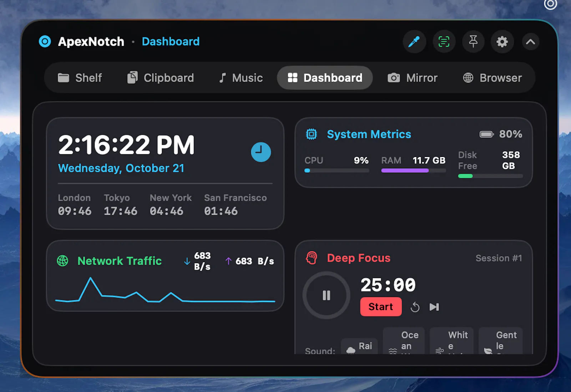This screenshot has width=571, height=392.
Task: Click the battery icon showing 80%
Action: (486, 134)
